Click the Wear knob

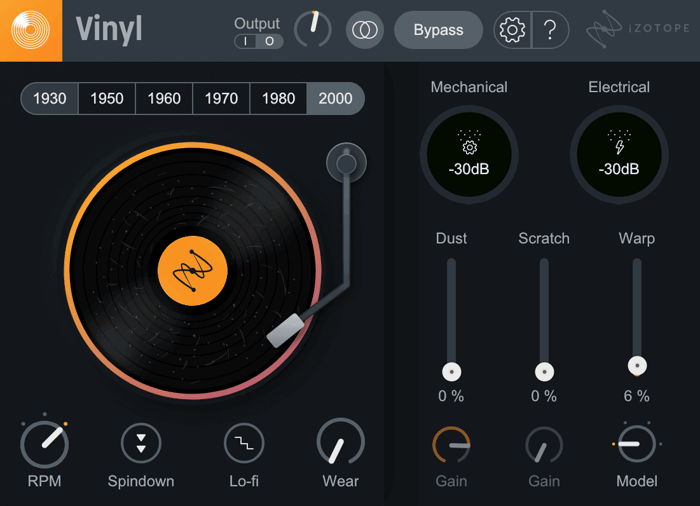341,442
